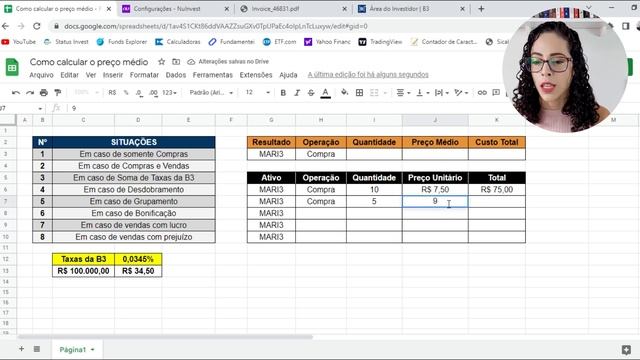Select the 0,0345% tax rate cell
The width and height of the screenshot is (640, 360).
click(x=138, y=259)
